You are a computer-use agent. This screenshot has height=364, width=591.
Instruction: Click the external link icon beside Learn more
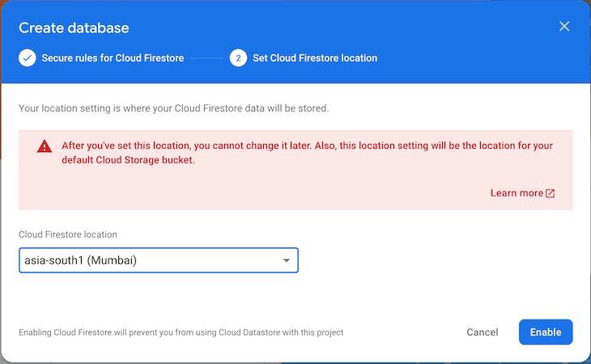[551, 193]
